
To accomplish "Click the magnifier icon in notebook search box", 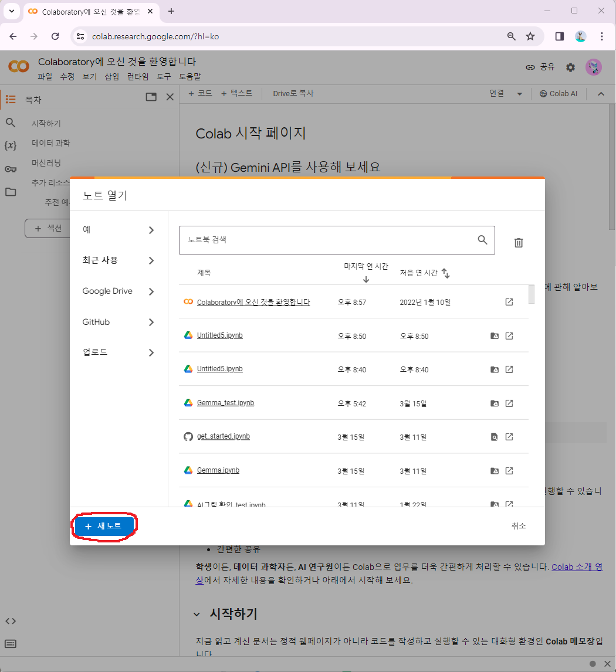I will click(482, 240).
